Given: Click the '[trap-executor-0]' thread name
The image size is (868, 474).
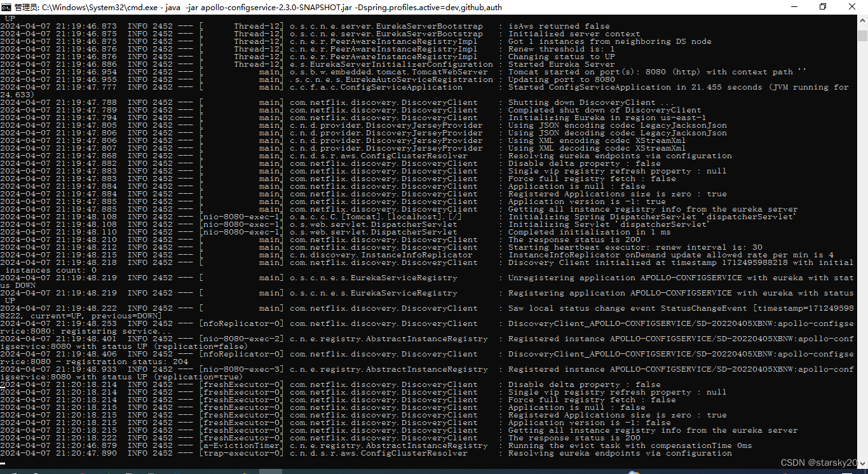Looking at the screenshot, I should pyautogui.click(x=241, y=453).
